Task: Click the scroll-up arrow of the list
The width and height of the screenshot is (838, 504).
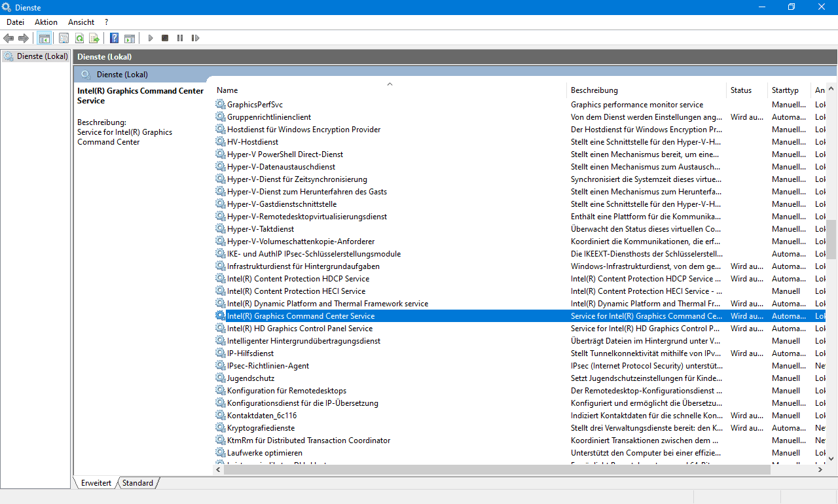Action: tap(831, 90)
